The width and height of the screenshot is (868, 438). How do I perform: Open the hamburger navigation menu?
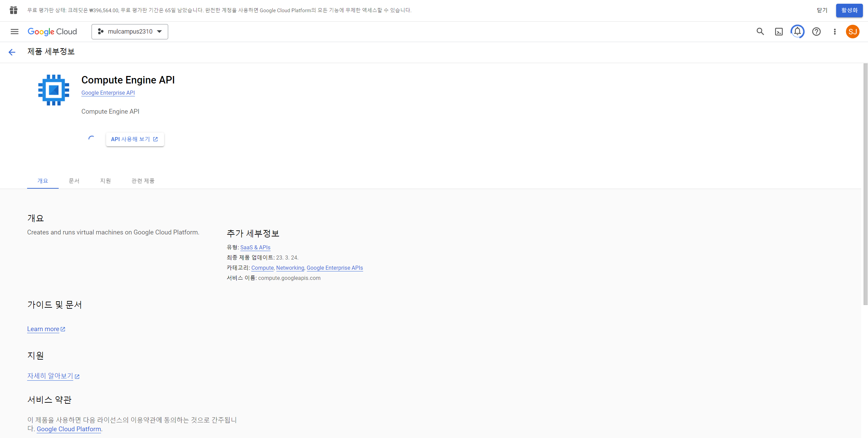pyautogui.click(x=14, y=32)
